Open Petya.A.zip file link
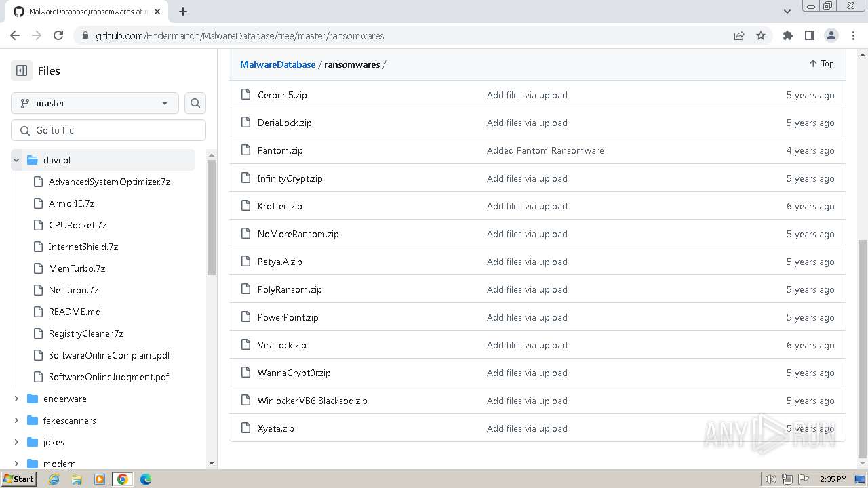This screenshot has height=488, width=868. coord(280,262)
